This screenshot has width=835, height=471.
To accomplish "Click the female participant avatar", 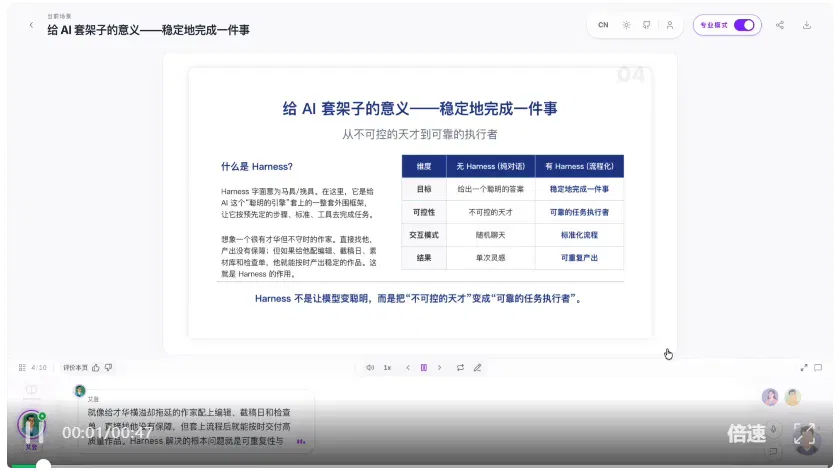I will pyautogui.click(x=770, y=397).
